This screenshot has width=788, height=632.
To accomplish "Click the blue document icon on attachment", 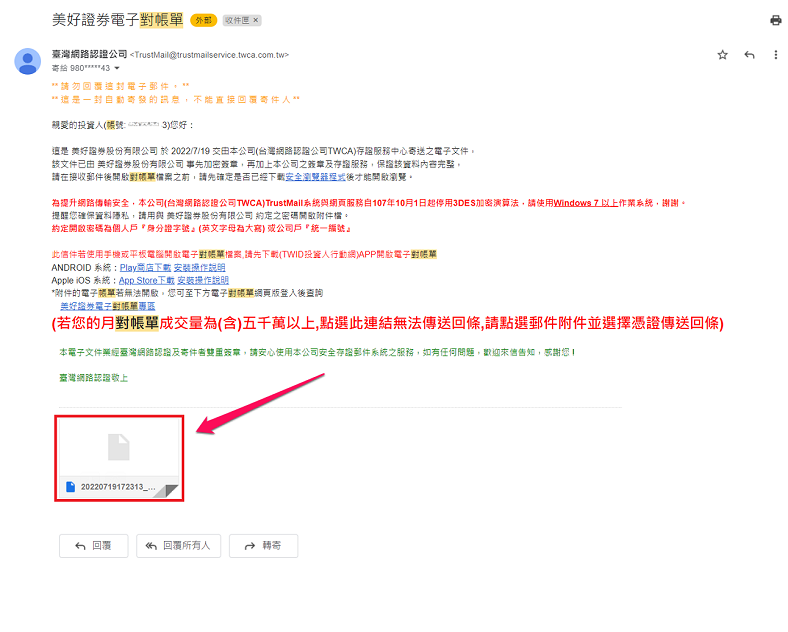I will [x=70, y=487].
